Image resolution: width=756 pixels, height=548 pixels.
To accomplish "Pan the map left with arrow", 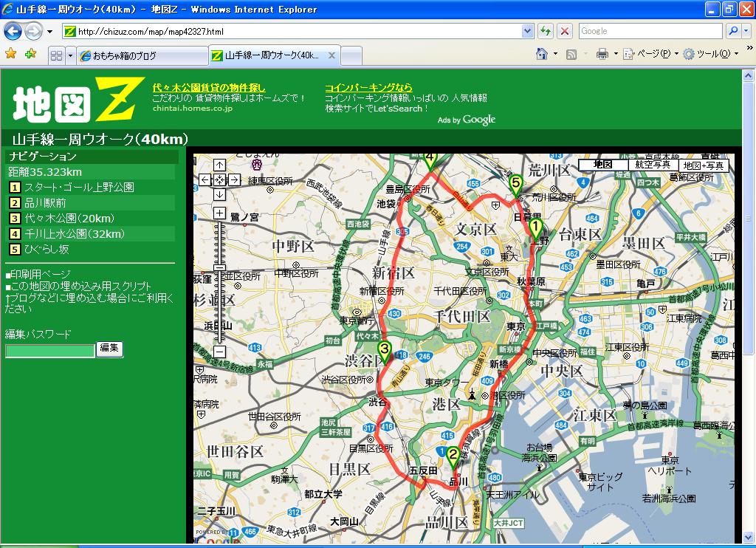I will [205, 180].
